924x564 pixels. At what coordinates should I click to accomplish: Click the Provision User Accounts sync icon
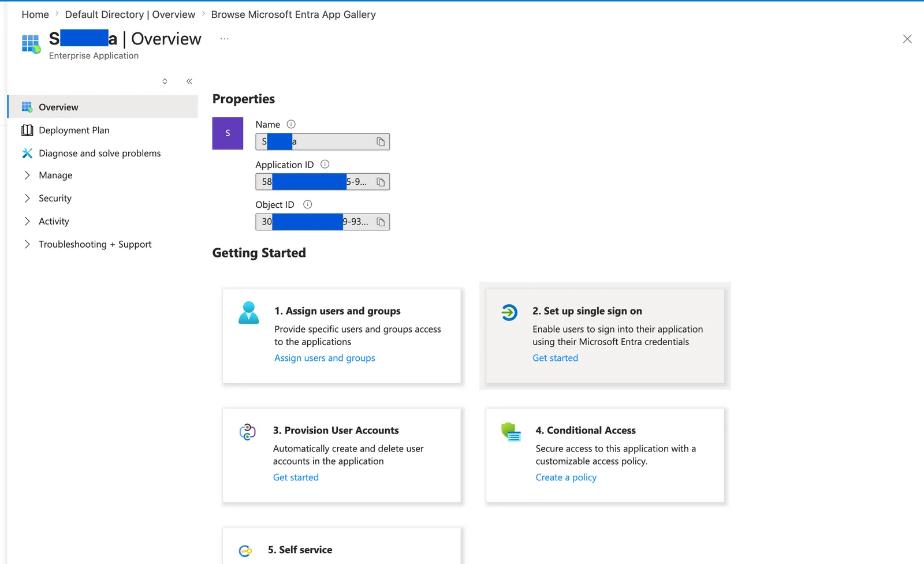(x=248, y=432)
